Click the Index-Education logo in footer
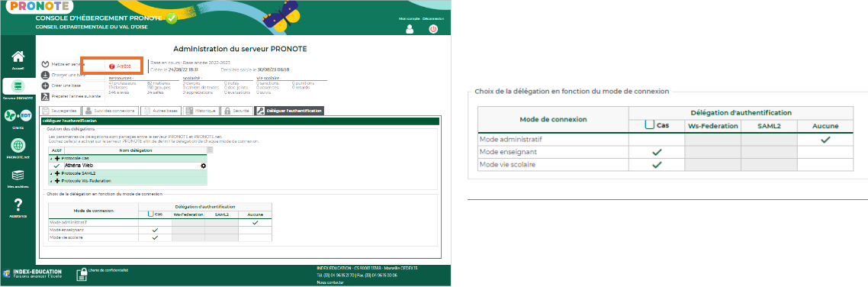 (x=33, y=273)
